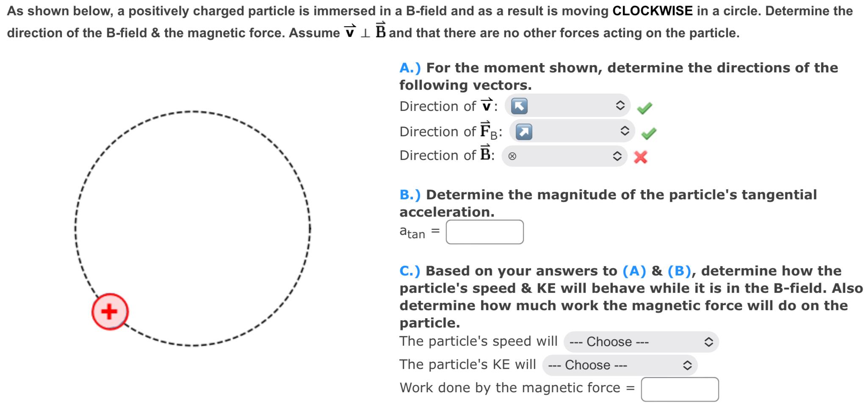Open the direction dropdown for vector v

(x=567, y=106)
